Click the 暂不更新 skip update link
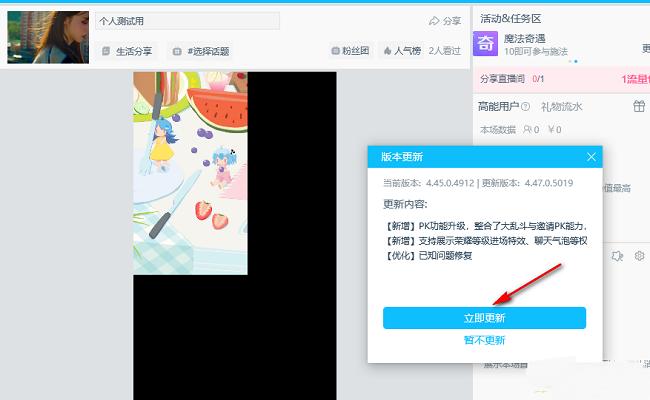Viewport: 650px width, 400px height. (484, 340)
